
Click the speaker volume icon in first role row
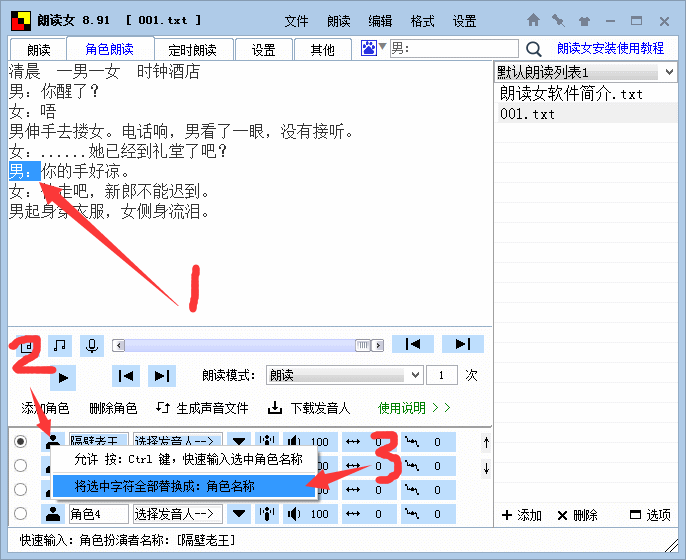coord(294,441)
